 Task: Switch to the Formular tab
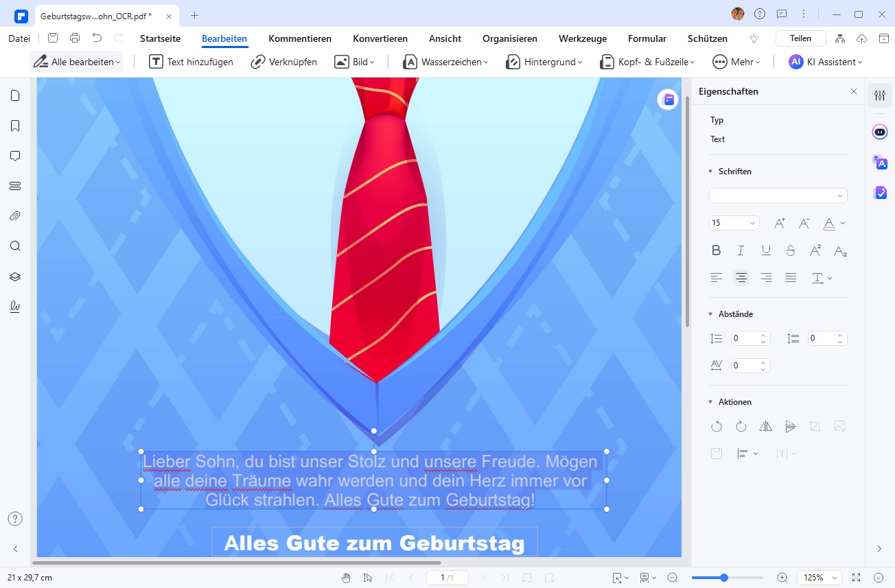tap(647, 38)
